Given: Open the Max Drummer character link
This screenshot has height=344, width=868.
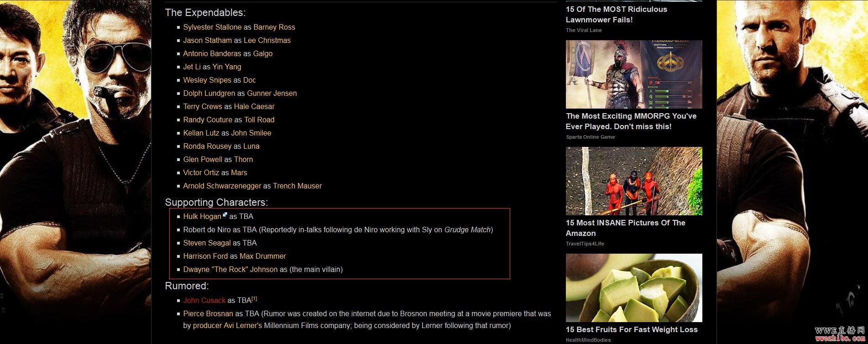Looking at the screenshot, I should point(263,256).
